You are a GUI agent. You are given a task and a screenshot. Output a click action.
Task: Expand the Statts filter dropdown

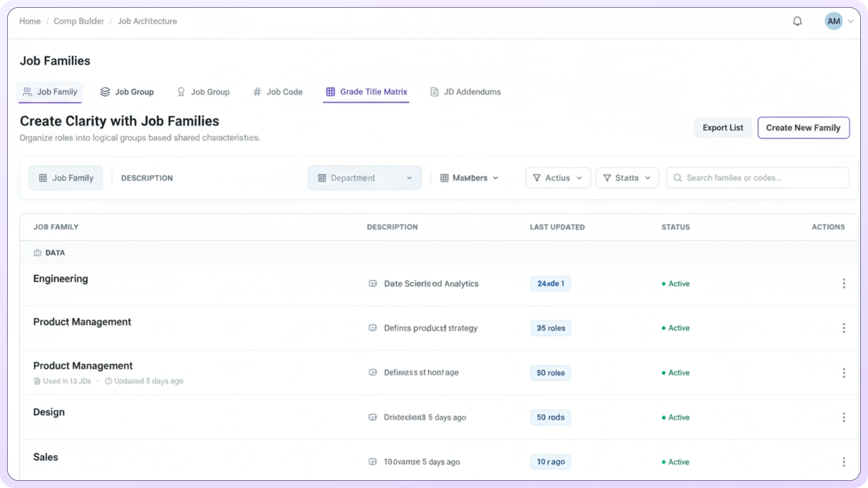627,178
